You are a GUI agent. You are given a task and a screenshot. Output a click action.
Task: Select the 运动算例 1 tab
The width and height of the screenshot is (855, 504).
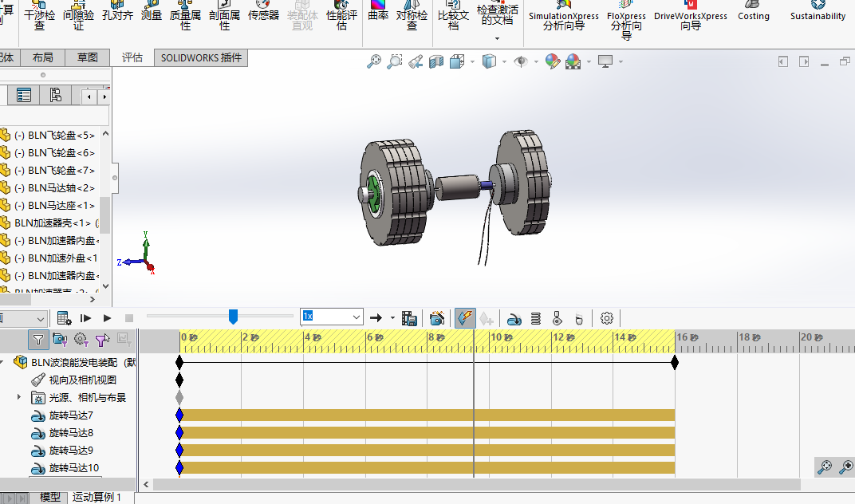tap(97, 497)
